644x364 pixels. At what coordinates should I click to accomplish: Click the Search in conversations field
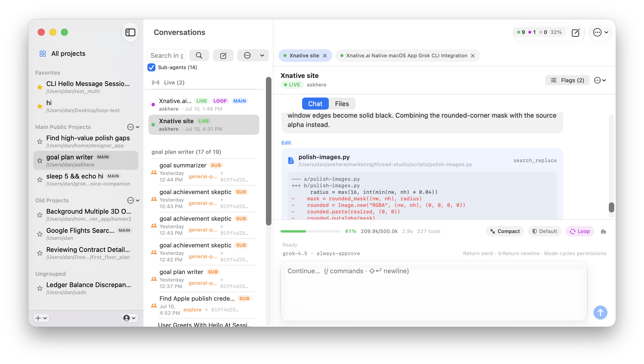[166, 55]
